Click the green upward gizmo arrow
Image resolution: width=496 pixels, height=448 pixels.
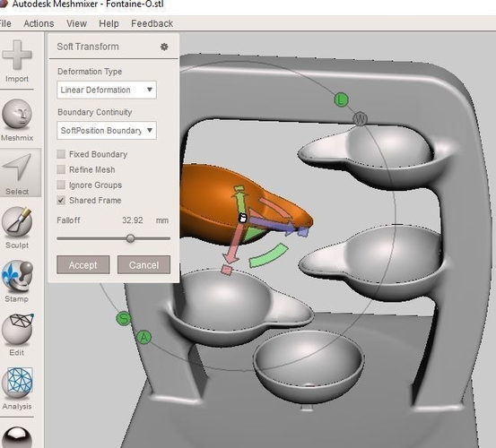point(240,203)
